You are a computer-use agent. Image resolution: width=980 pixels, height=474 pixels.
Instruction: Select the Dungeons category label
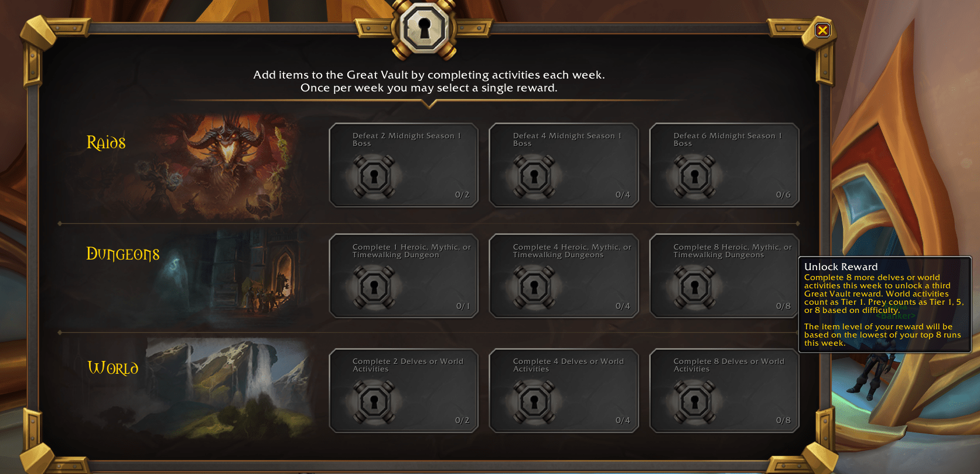click(123, 254)
